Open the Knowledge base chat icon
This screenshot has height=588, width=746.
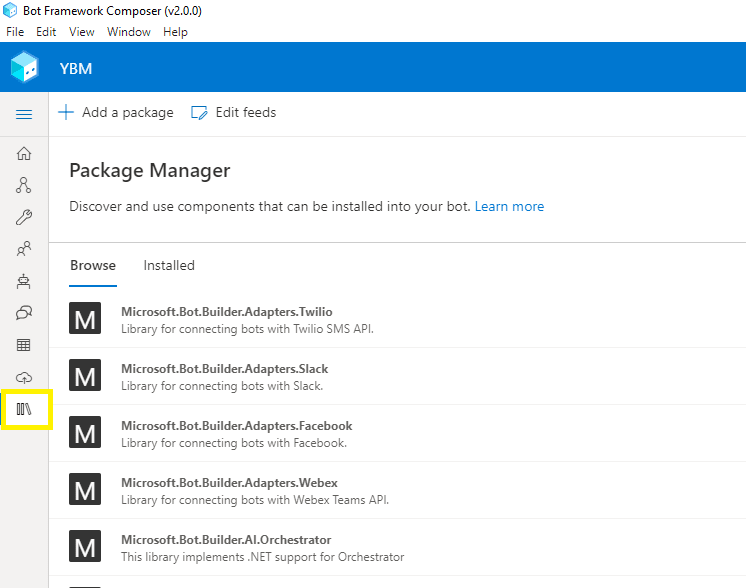(24, 313)
